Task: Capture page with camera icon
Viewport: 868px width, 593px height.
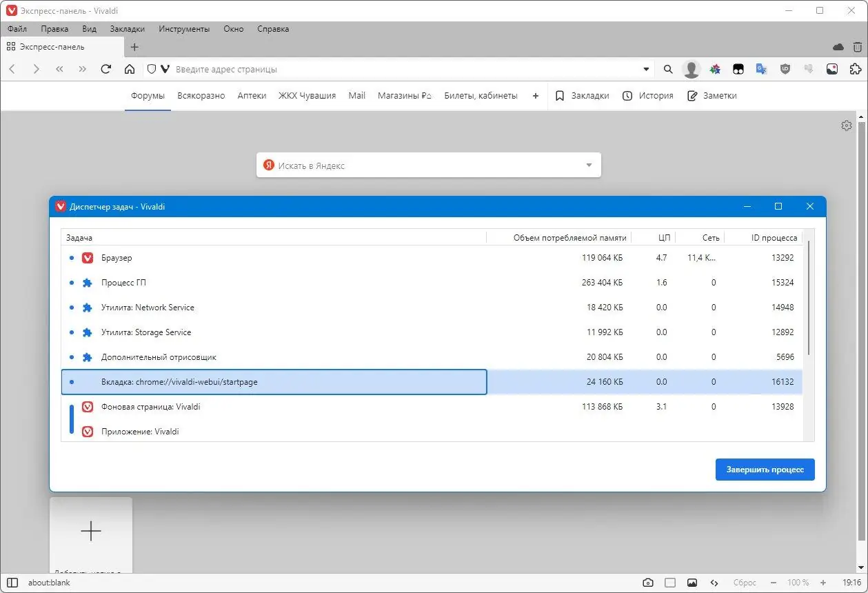Action: pyautogui.click(x=647, y=583)
